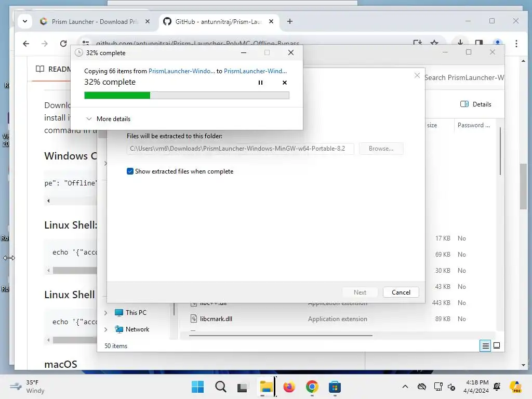Screen dimensions: 532x399
Task: Click the Browse button
Action: (381, 149)
